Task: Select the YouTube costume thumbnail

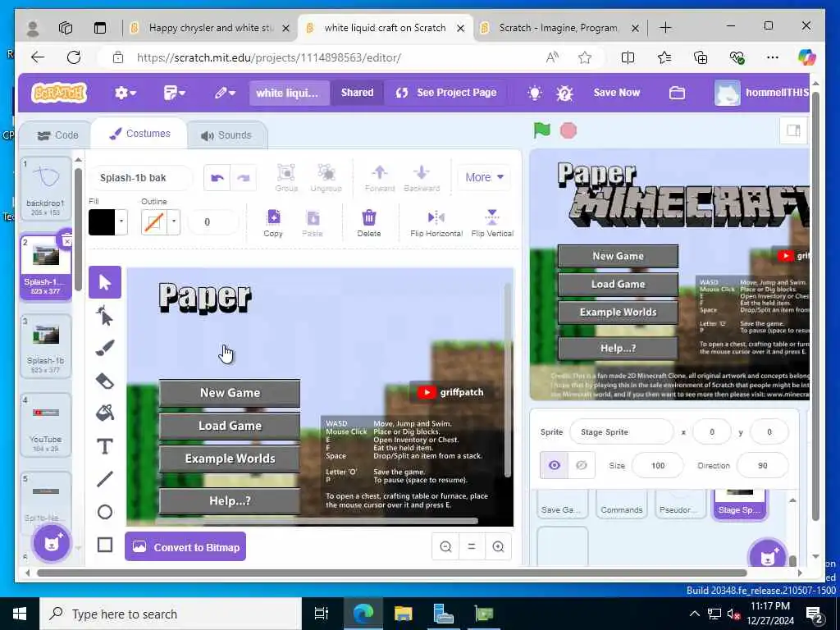Action: [x=46, y=425]
